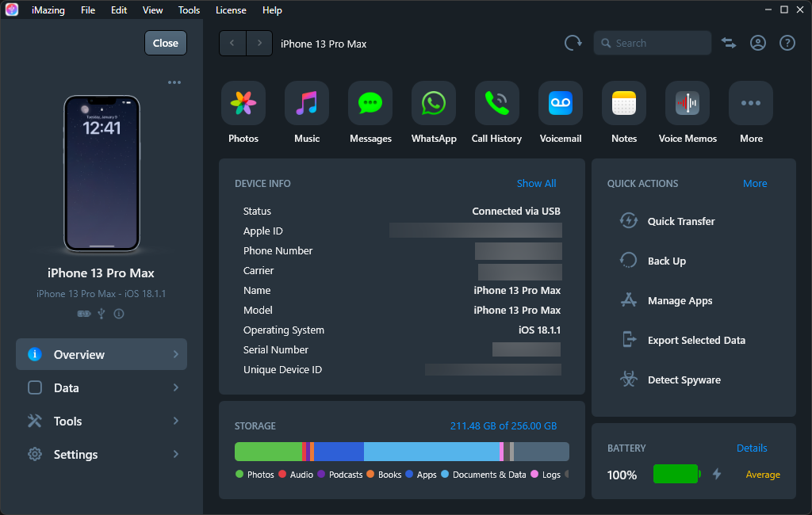Expand the Settings sidebar section
This screenshot has height=515, width=812.
(x=101, y=455)
